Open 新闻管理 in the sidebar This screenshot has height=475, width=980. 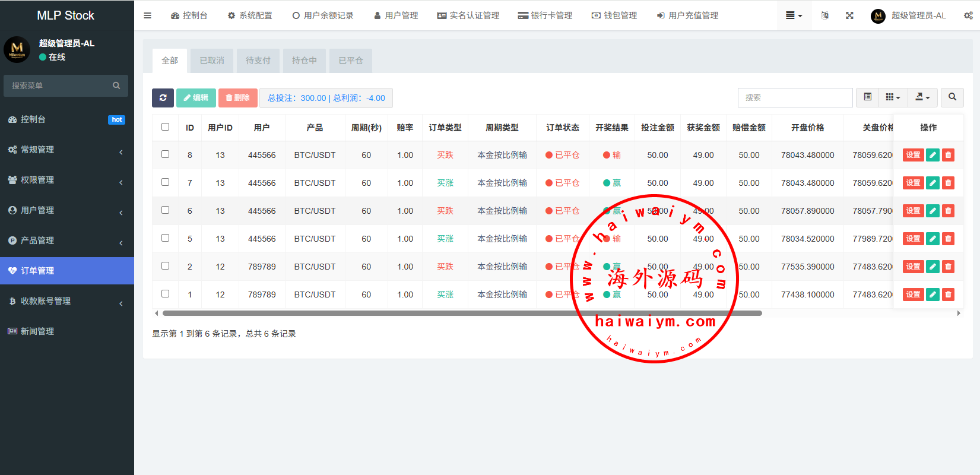point(66,331)
